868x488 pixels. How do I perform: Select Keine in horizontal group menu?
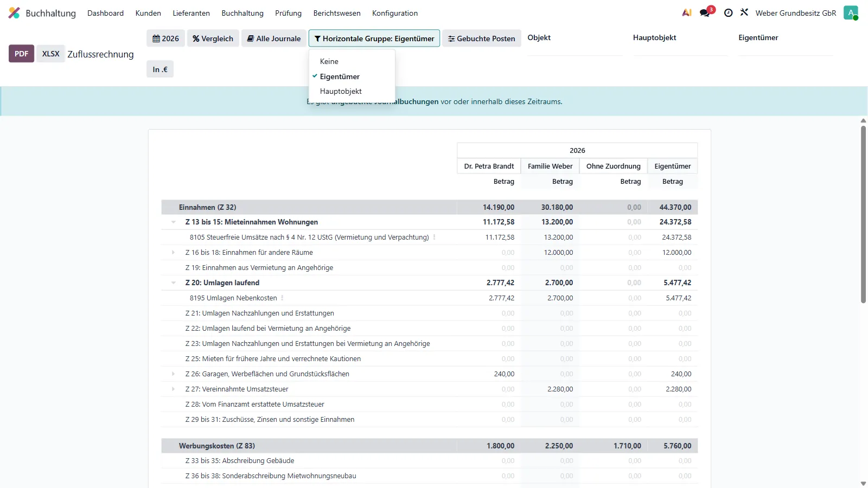coord(352,61)
